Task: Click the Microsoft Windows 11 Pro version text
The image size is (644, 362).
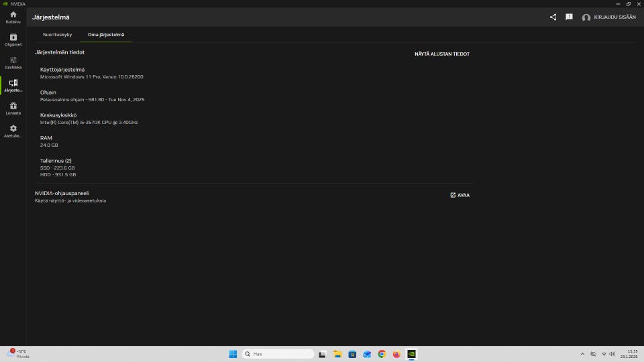Action: point(92,76)
